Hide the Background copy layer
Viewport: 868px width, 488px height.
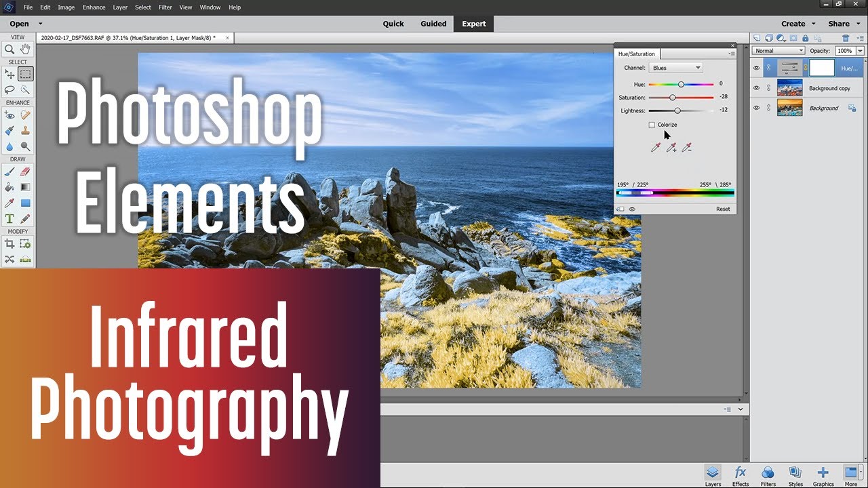tap(757, 88)
